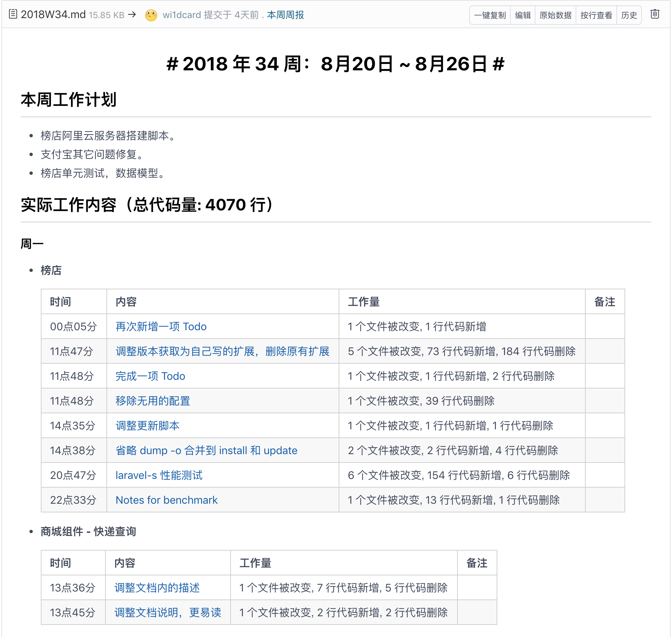Open 原始数据 view
672x637 pixels.
click(555, 15)
